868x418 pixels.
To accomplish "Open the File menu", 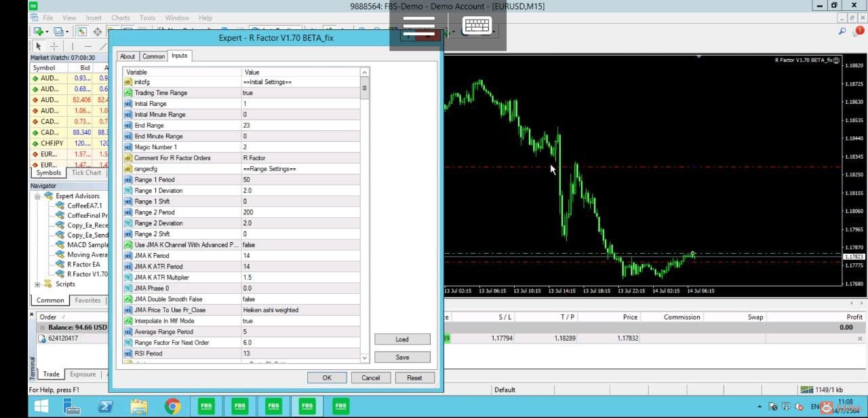I will point(48,18).
